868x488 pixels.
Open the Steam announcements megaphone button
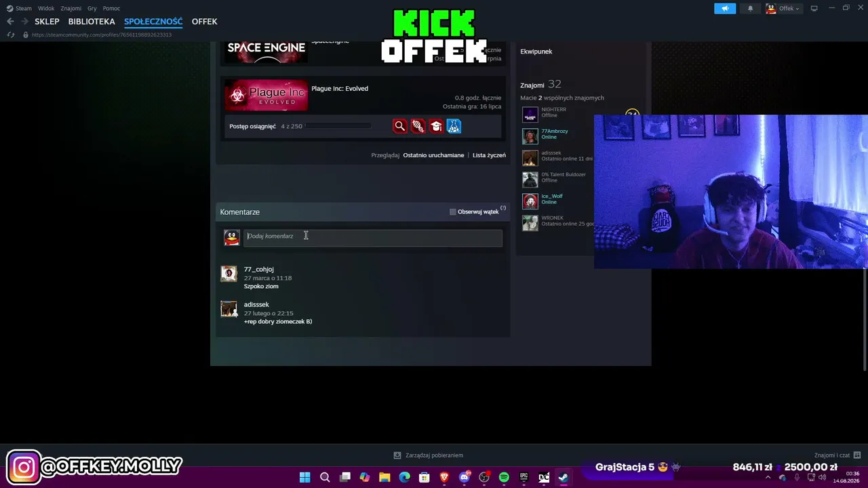click(x=725, y=8)
